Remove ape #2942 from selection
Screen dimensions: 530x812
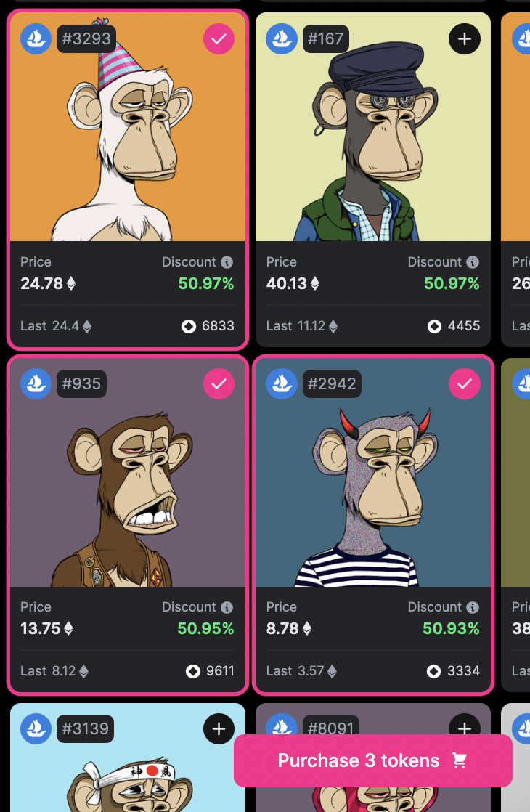click(465, 383)
